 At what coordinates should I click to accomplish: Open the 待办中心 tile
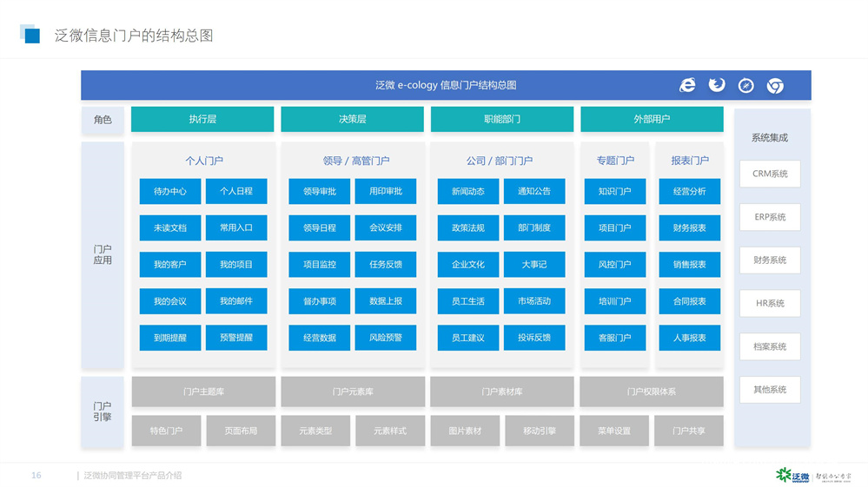(x=170, y=191)
